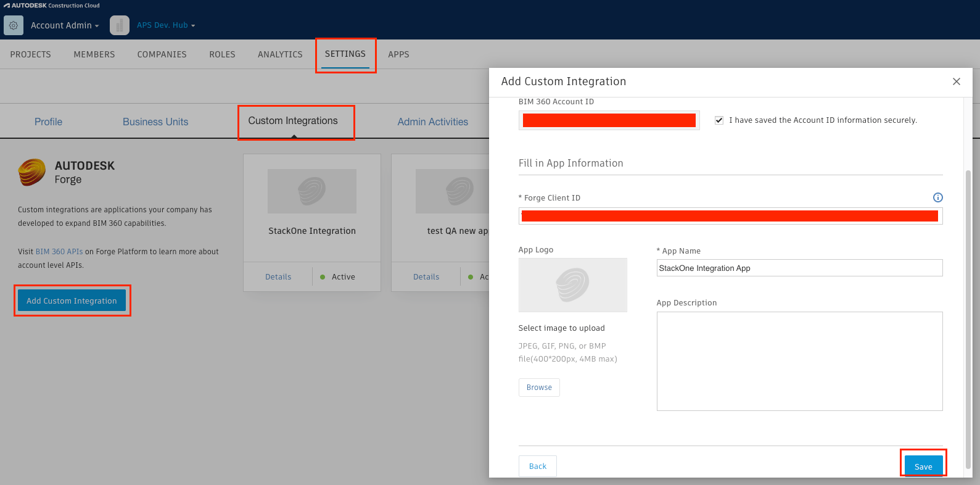Click the StackOne Integration card title
Screen dimensions: 980x485
coord(312,231)
